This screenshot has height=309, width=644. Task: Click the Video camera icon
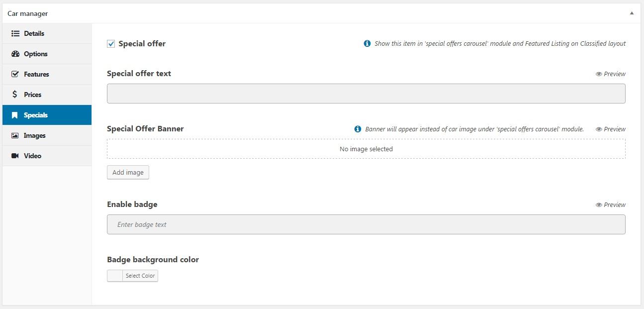[15, 156]
